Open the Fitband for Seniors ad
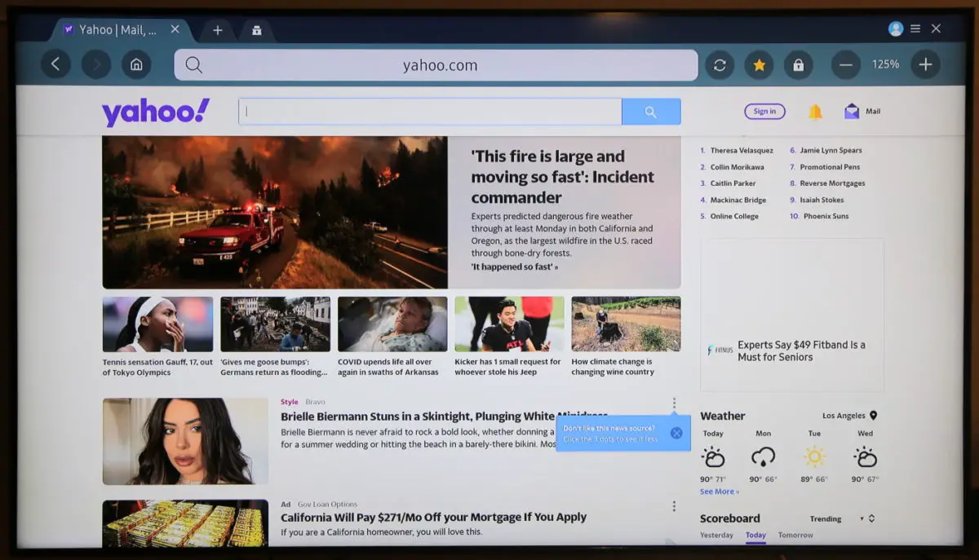979x560 pixels. coord(792,315)
